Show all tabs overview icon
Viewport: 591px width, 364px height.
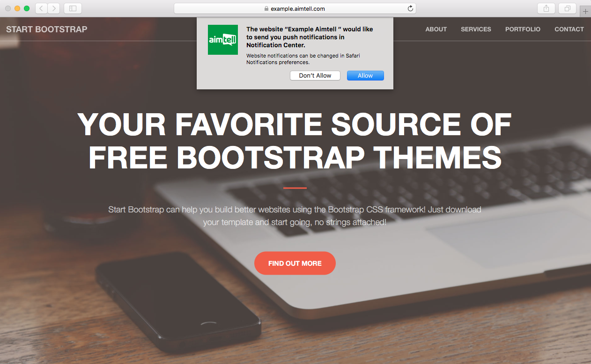point(567,8)
